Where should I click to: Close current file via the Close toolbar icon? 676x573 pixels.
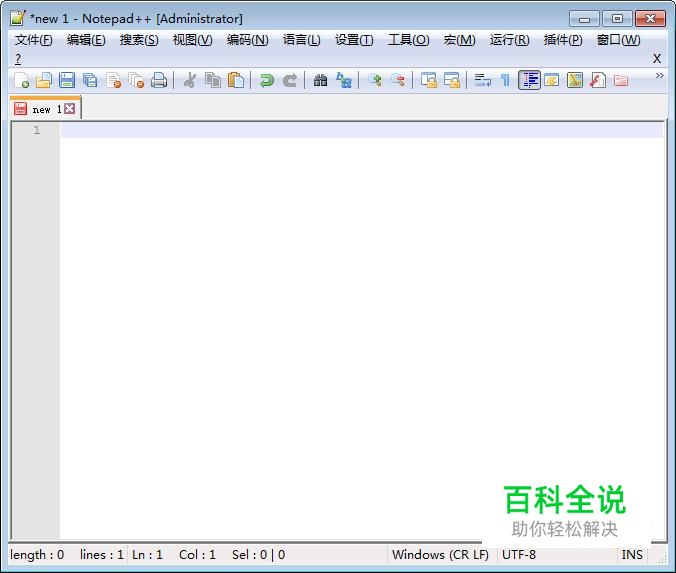click(113, 81)
